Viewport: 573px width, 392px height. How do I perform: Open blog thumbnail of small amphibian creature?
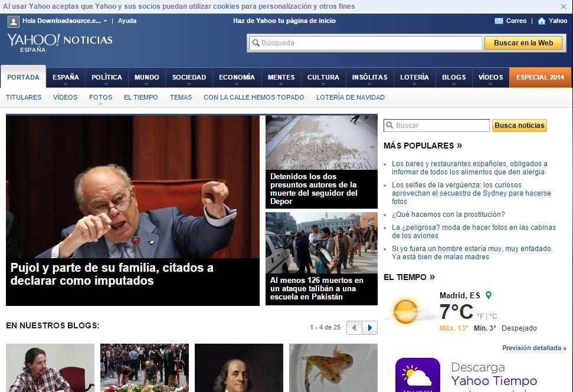click(333, 368)
